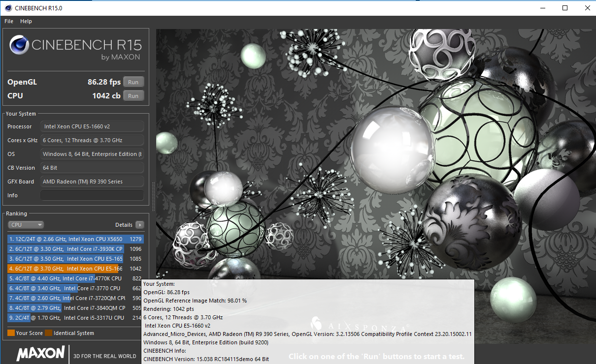The width and height of the screenshot is (596, 364).
Task: Expand ranking Details arrow button
Action: [x=140, y=225]
